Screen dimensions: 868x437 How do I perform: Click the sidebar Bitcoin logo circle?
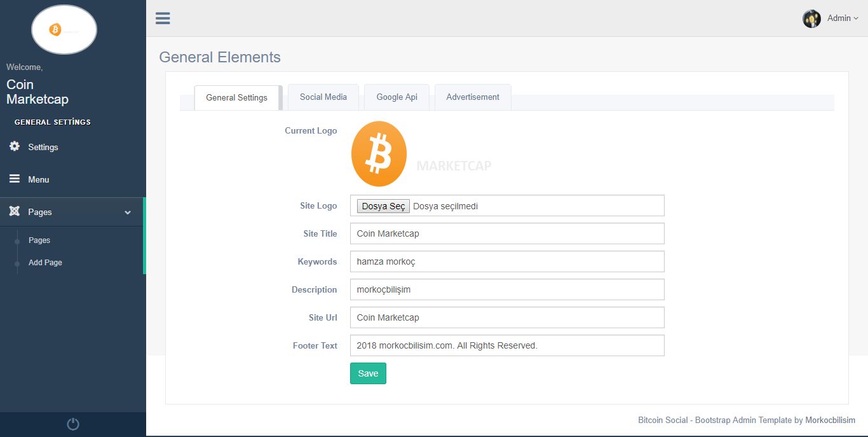coord(64,30)
